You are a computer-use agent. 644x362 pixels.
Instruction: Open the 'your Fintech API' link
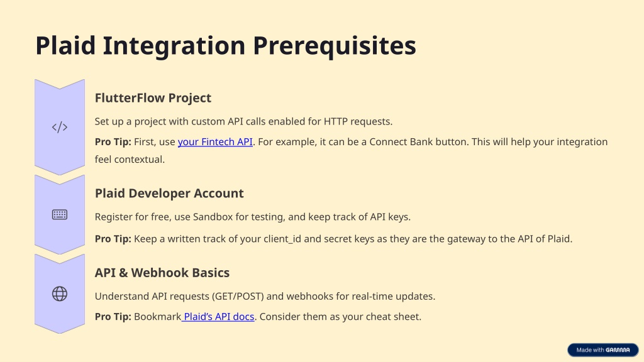coord(215,142)
